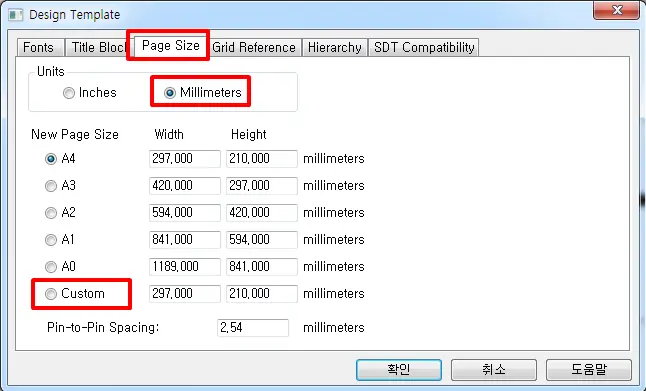Open help with the 도움말 button

click(589, 370)
